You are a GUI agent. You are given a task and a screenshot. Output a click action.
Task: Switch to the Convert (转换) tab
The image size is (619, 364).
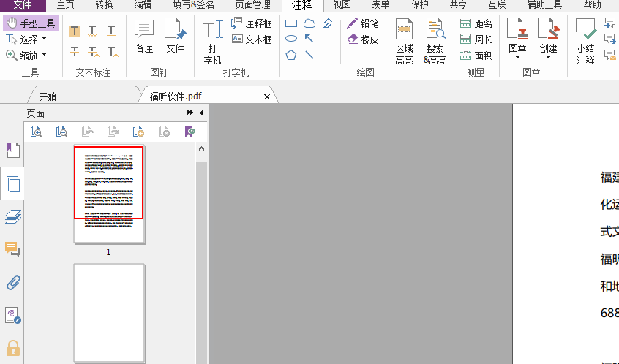(104, 5)
